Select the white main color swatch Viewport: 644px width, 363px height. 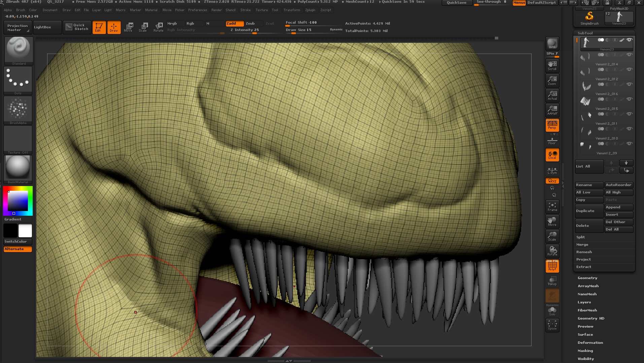click(x=25, y=231)
